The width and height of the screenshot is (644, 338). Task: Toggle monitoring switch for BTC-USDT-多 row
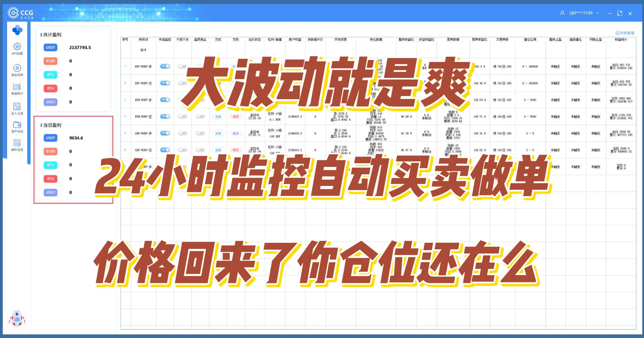165,66
